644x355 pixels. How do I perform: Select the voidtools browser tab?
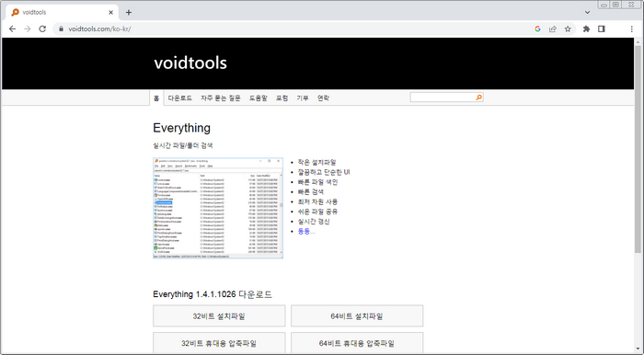[x=62, y=12]
